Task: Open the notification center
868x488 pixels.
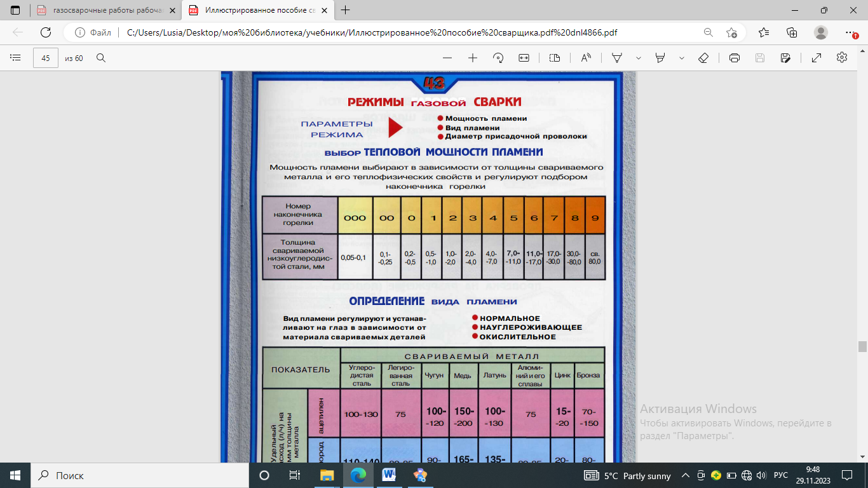Action: (x=846, y=475)
